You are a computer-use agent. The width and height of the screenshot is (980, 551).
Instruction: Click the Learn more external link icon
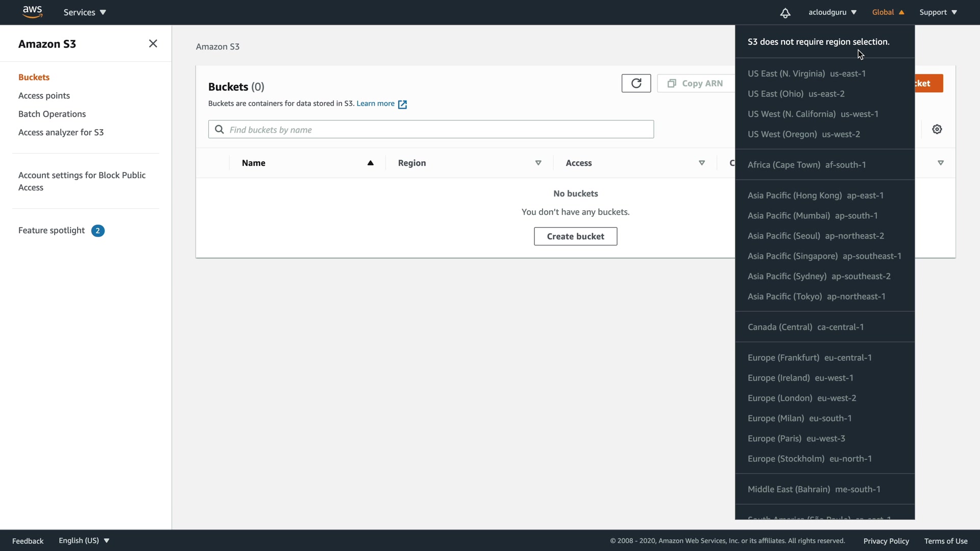pos(402,104)
